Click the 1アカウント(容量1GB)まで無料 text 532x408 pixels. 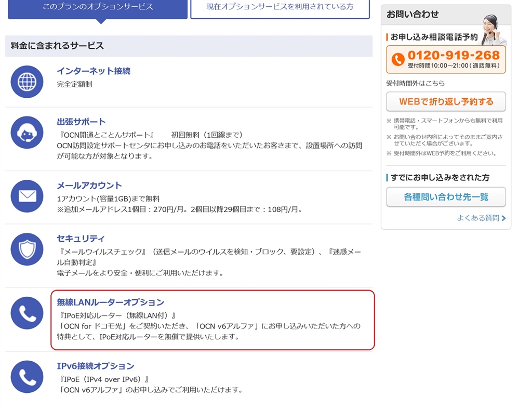pos(108,199)
